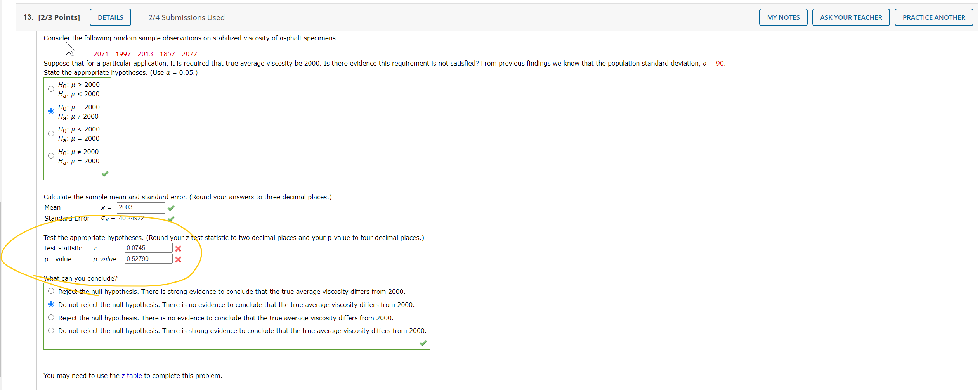Viewport: 980px width, 390px height.
Task: Click the checkmark under the conclusion options
Action: coord(423,343)
